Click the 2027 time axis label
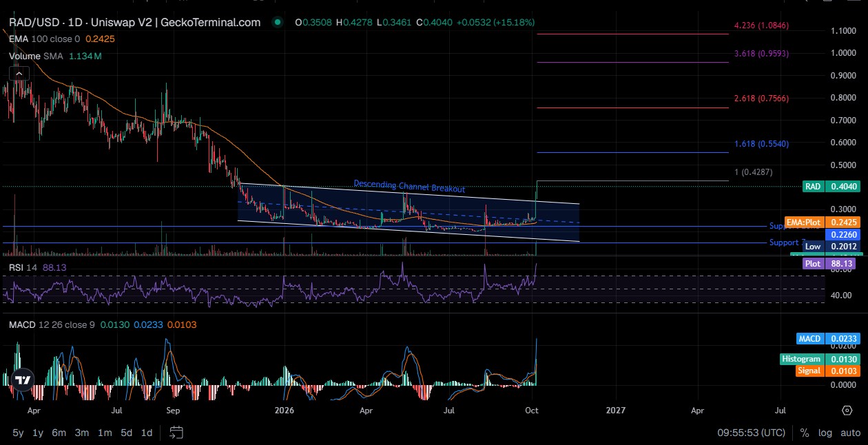868x445 pixels. tap(615, 410)
